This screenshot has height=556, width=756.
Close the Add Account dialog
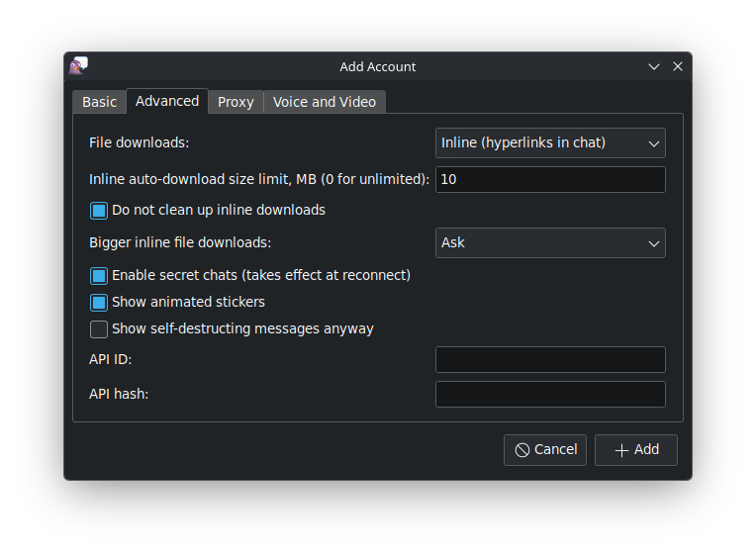point(678,66)
